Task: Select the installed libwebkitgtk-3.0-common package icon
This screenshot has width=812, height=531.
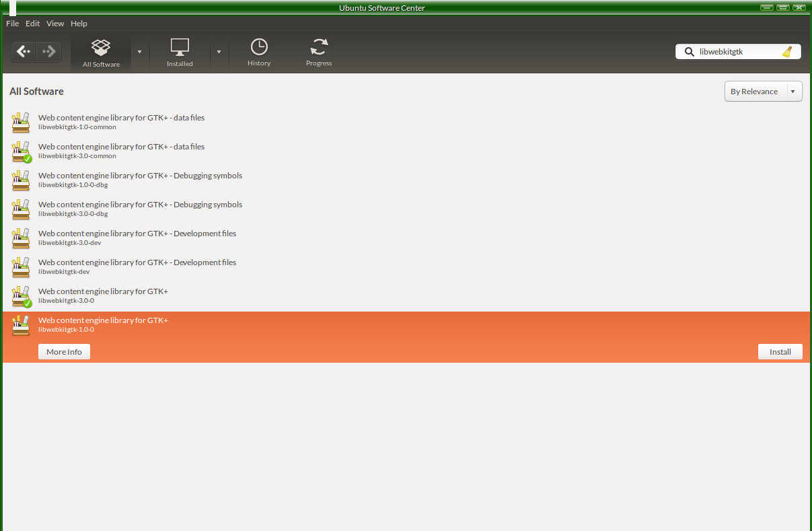Action: pos(22,151)
